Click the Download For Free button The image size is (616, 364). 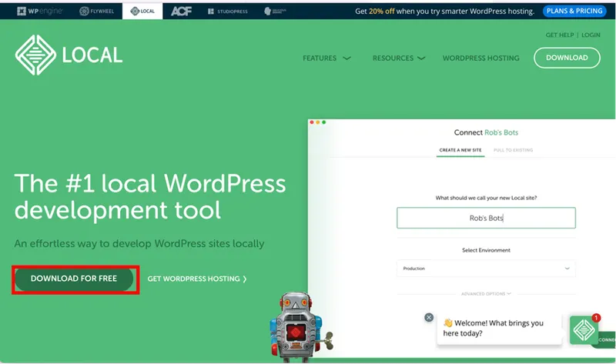pos(74,279)
